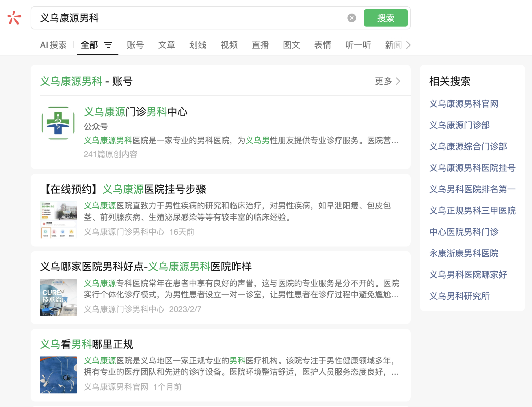Click the red search logo icon

14,18
